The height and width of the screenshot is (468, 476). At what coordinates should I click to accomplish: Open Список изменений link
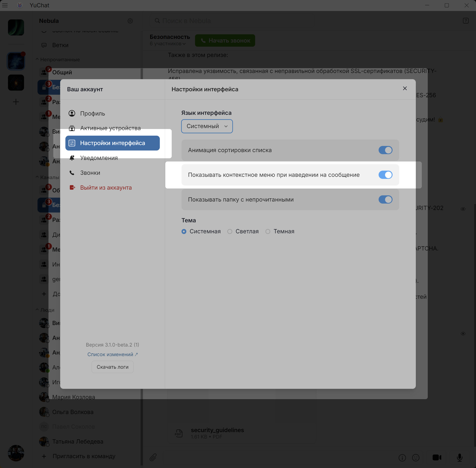tap(112, 355)
